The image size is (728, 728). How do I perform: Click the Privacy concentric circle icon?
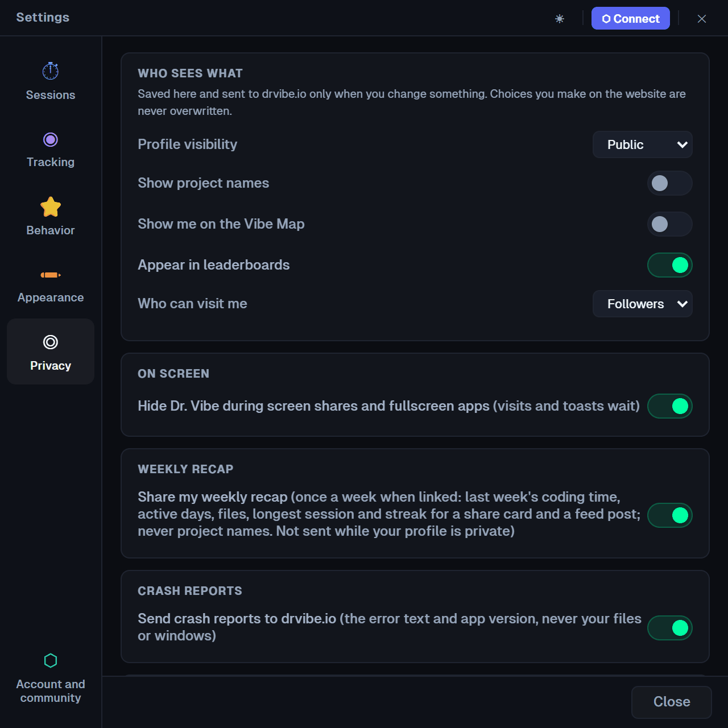(x=51, y=342)
